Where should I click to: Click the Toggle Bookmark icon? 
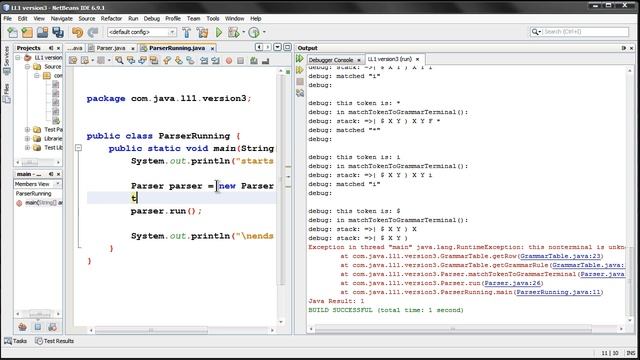(x=190, y=60)
